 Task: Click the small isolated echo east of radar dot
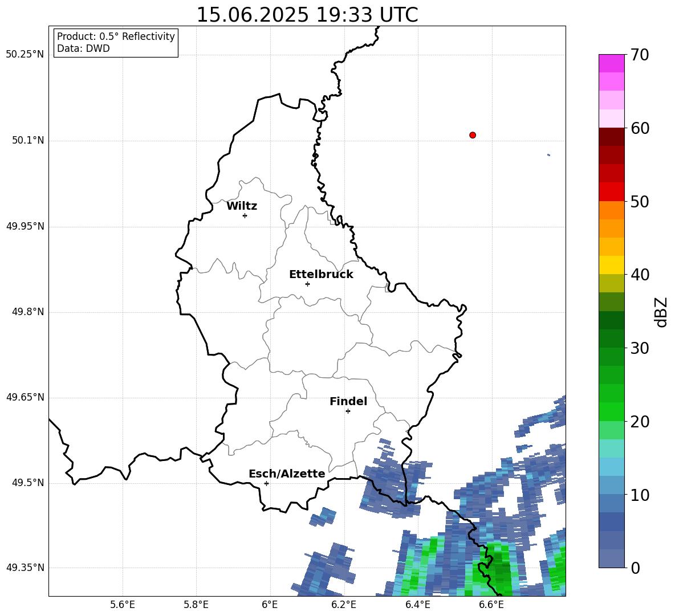548,155
